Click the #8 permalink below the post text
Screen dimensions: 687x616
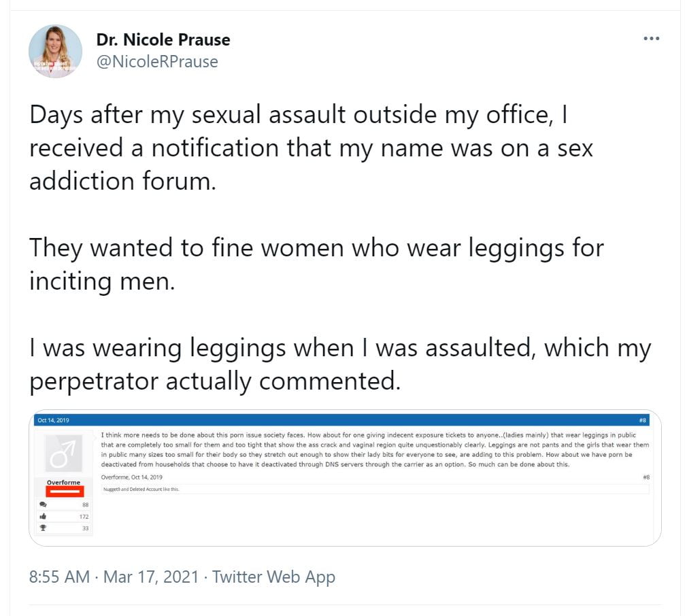pyautogui.click(x=646, y=477)
